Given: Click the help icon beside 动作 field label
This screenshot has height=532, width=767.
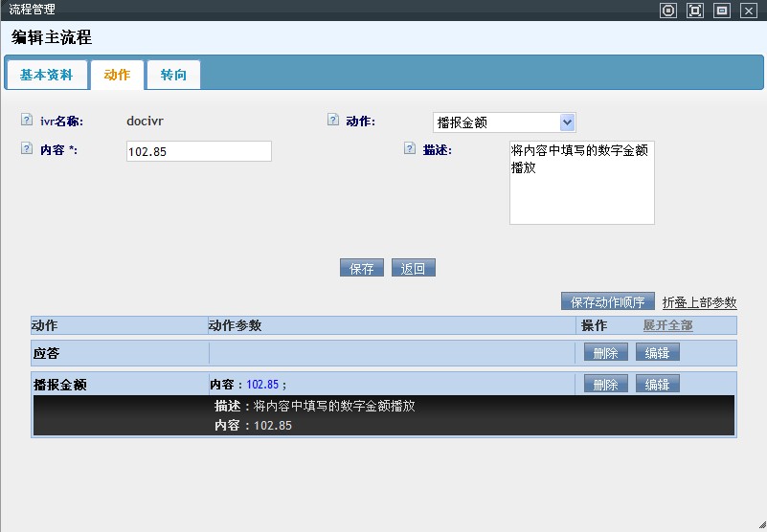Looking at the screenshot, I should (332, 121).
